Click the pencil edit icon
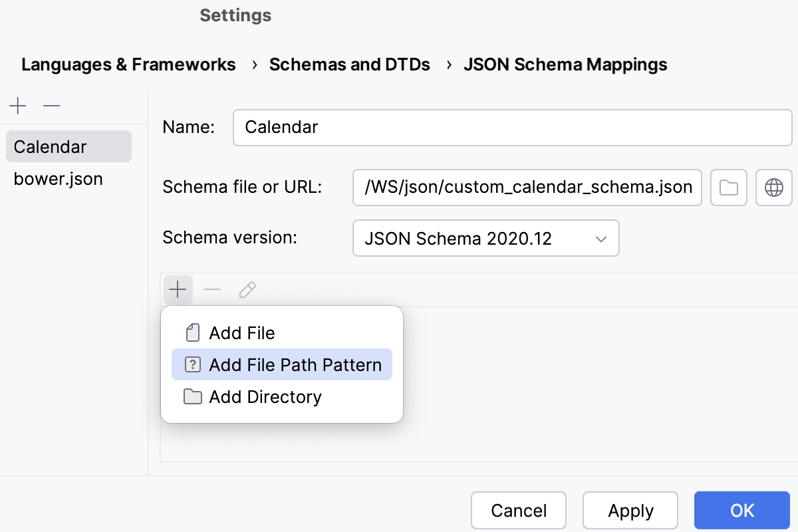Image resolution: width=798 pixels, height=532 pixels. [x=247, y=290]
